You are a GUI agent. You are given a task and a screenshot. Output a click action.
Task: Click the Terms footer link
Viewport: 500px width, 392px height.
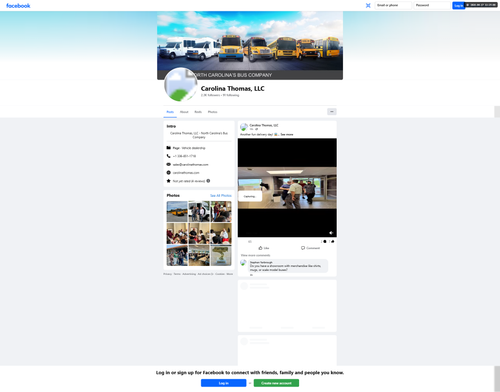[x=177, y=274]
